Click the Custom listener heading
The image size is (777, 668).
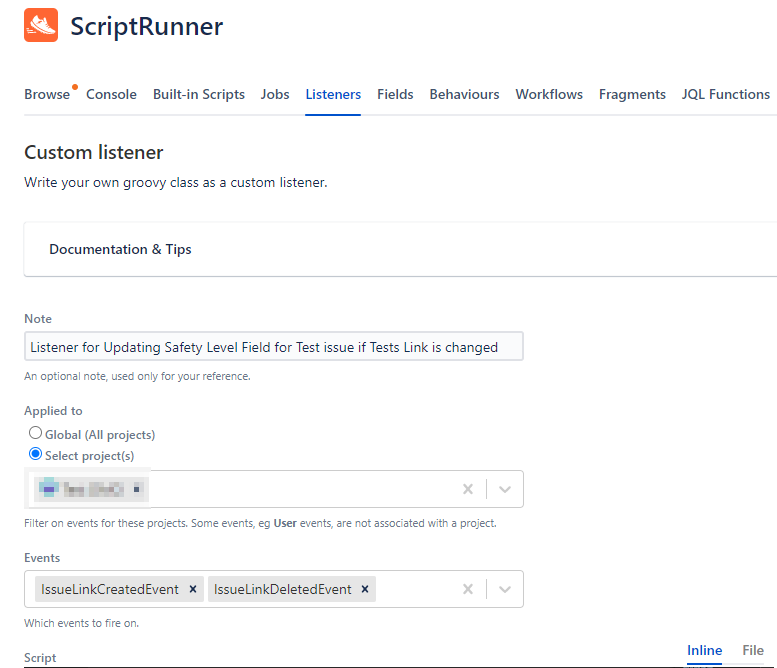(94, 152)
